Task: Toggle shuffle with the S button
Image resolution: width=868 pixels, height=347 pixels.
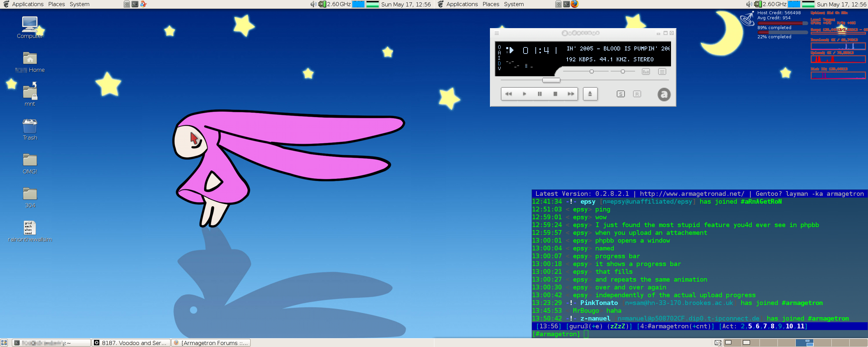Action: point(620,94)
